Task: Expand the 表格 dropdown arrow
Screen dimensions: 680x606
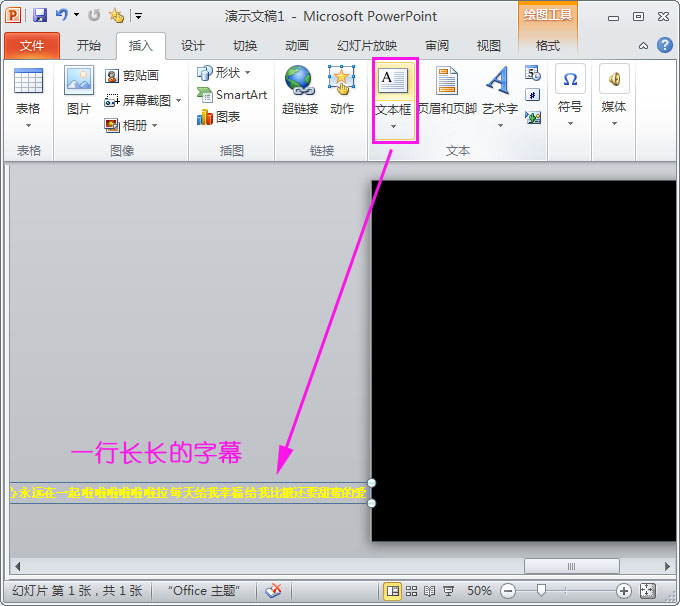Action: (28, 125)
